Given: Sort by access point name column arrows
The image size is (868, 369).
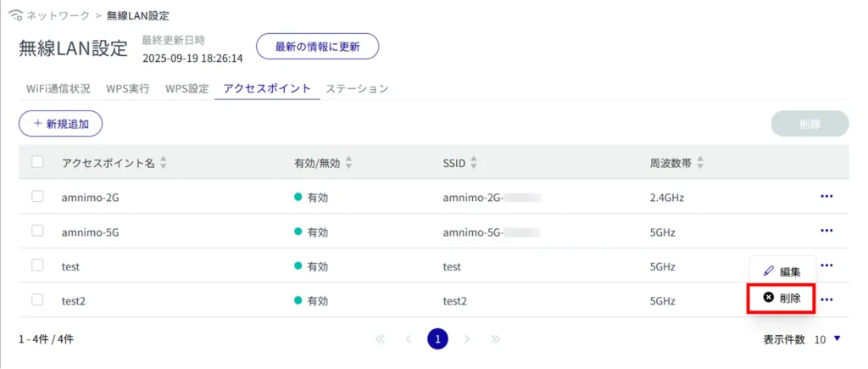Looking at the screenshot, I should (164, 163).
